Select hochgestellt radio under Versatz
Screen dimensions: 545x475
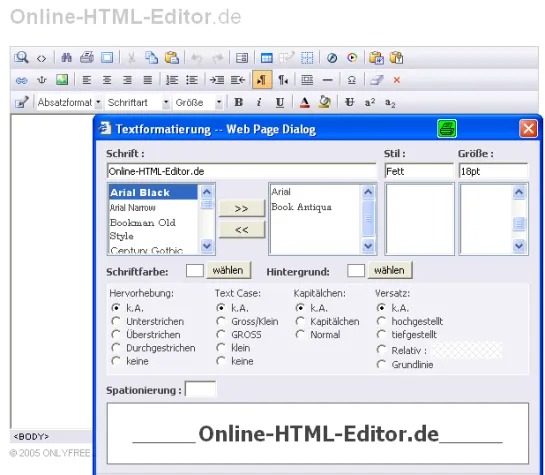pos(381,321)
